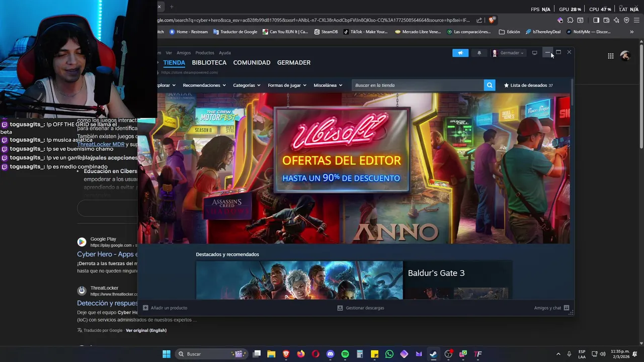Click the share icon in browser address bar
The image size is (644, 362).
(479, 20)
